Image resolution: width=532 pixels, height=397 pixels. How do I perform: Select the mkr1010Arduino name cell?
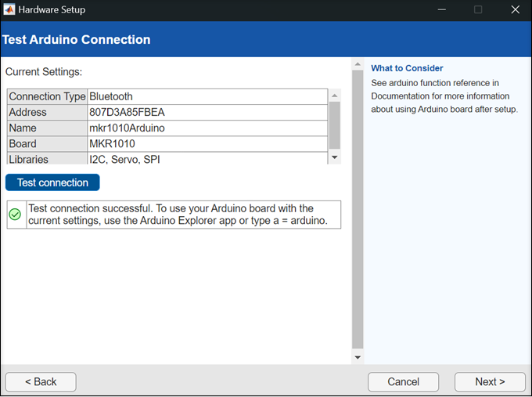(x=207, y=128)
